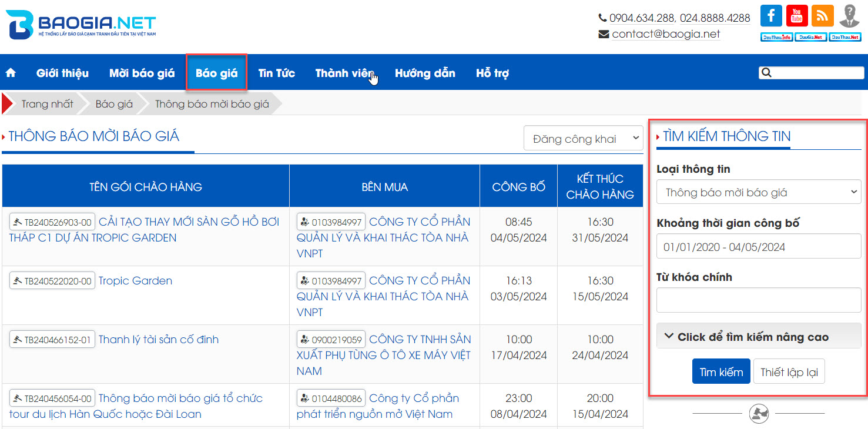Click the user avatar icon

coord(849,16)
